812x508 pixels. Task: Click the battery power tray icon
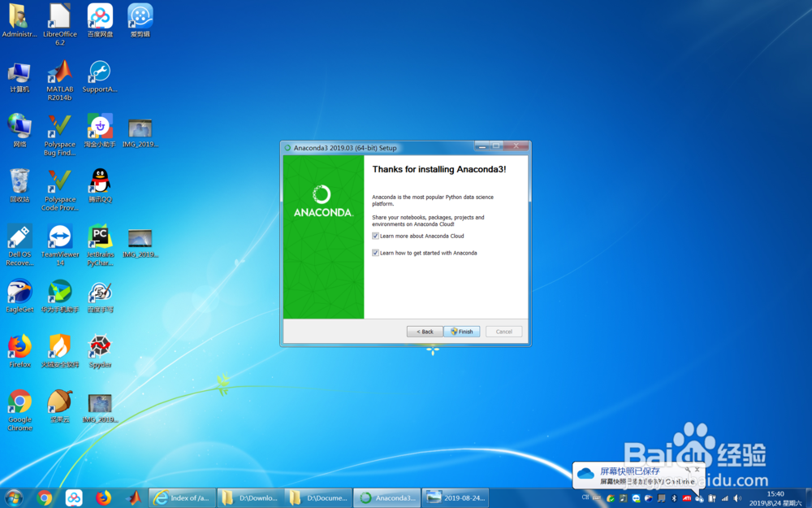click(x=712, y=498)
